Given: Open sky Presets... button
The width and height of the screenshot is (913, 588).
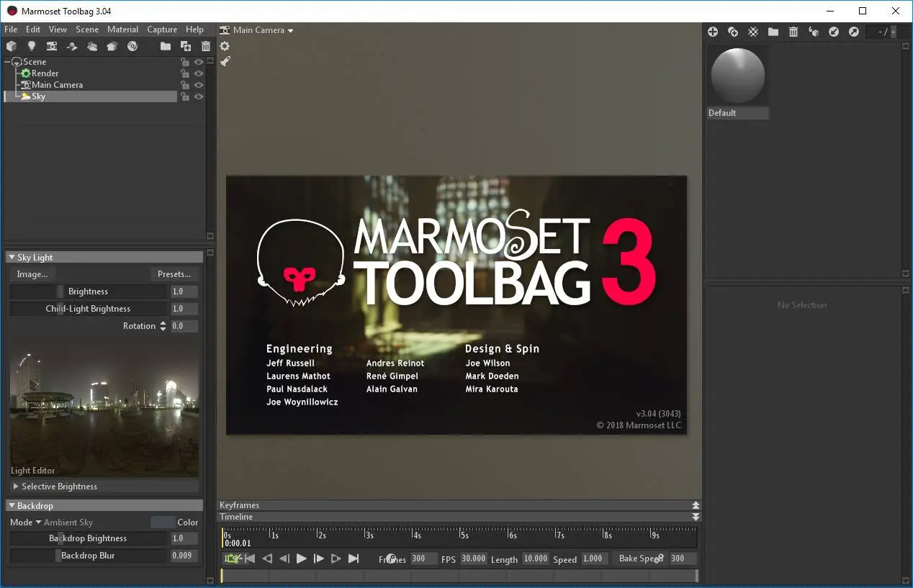Looking at the screenshot, I should (174, 274).
